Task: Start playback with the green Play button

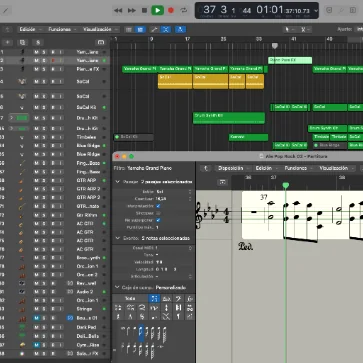Action: 157,10
